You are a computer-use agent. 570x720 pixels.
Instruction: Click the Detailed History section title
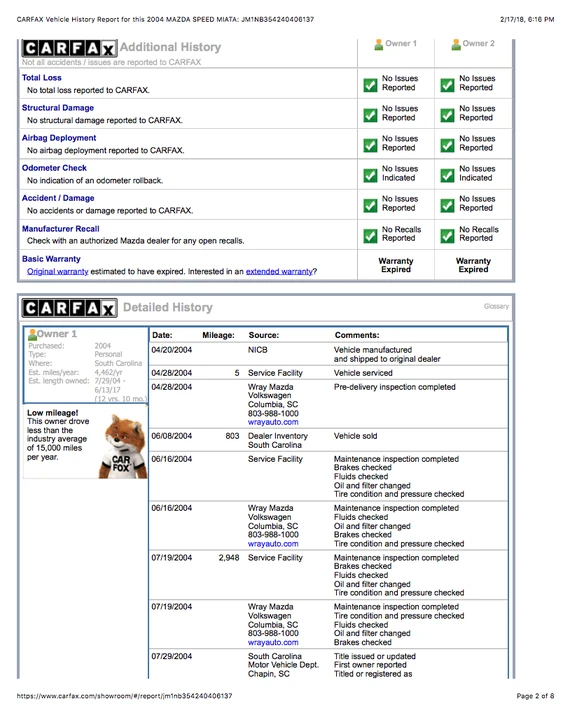coord(168,307)
